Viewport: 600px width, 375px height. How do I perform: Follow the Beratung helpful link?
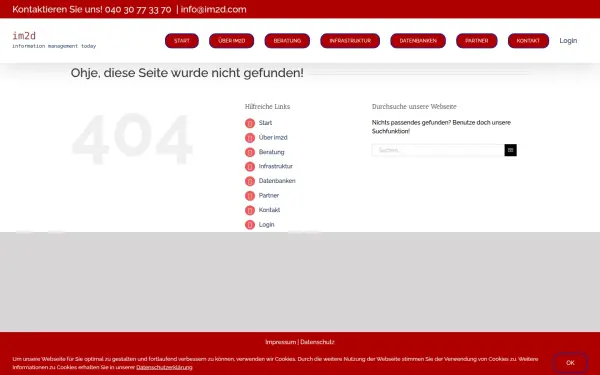pyautogui.click(x=271, y=152)
